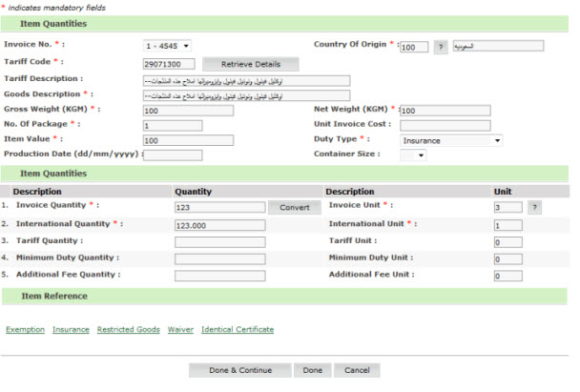Cancel the item form

point(357,370)
